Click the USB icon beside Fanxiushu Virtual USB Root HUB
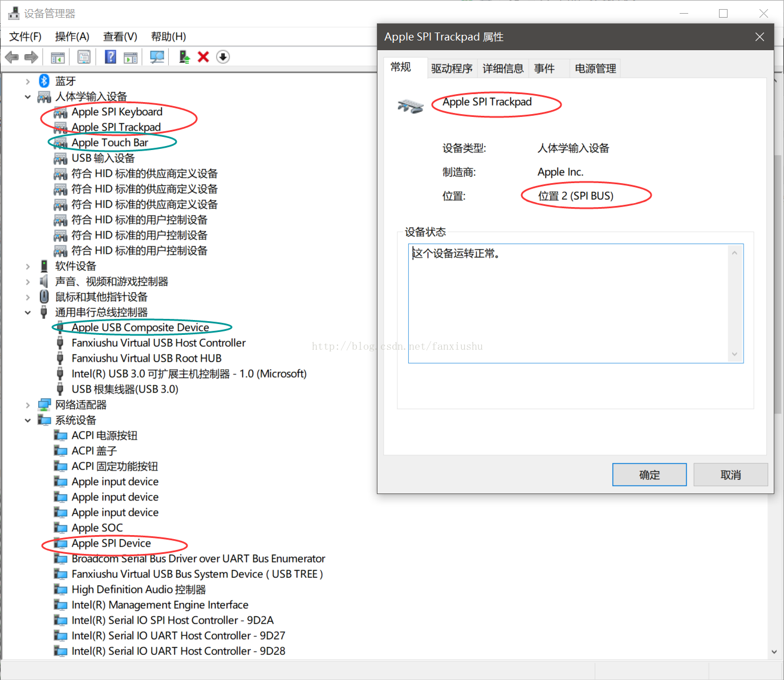This screenshot has height=680, width=784. 60,358
